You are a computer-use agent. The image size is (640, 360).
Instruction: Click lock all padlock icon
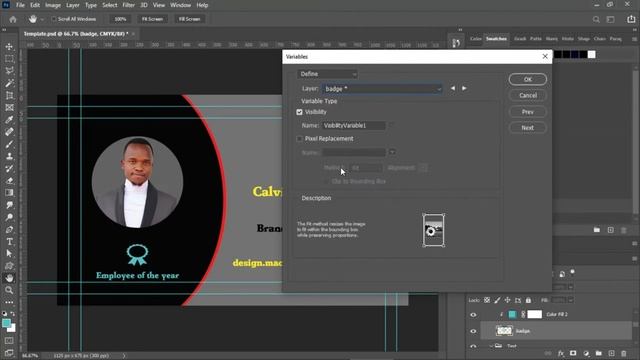pos(528,300)
